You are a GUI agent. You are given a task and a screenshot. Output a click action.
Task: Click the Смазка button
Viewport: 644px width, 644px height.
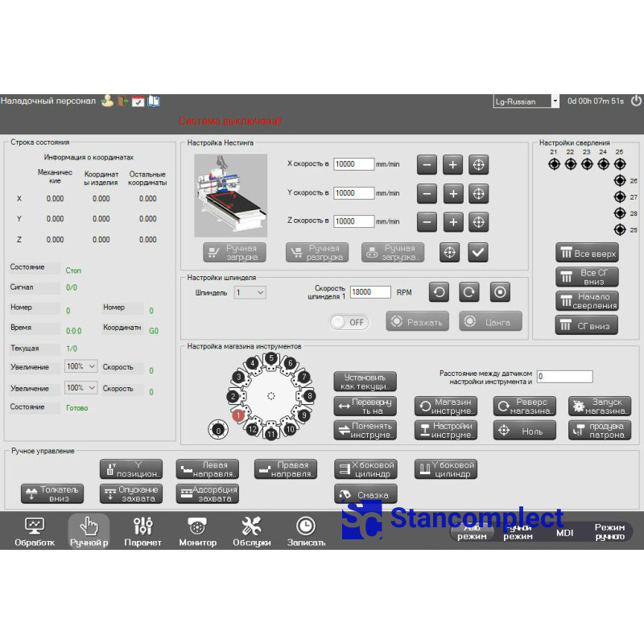[365, 495]
